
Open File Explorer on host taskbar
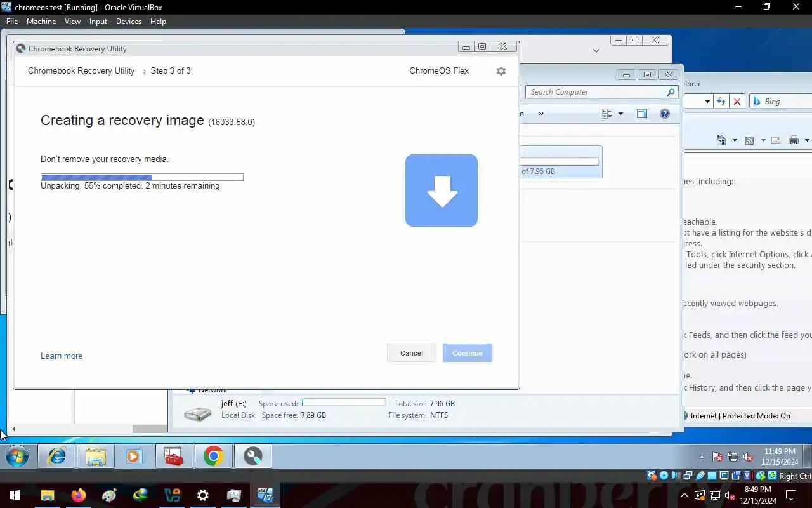click(47, 495)
